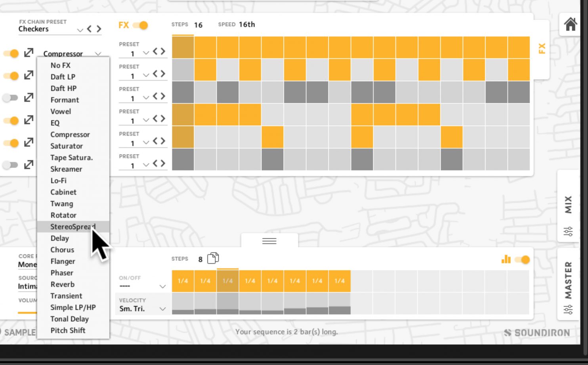The height and width of the screenshot is (365, 588).
Task: Open the FX Chain Preset Checkers dropdown
Action: 80,30
